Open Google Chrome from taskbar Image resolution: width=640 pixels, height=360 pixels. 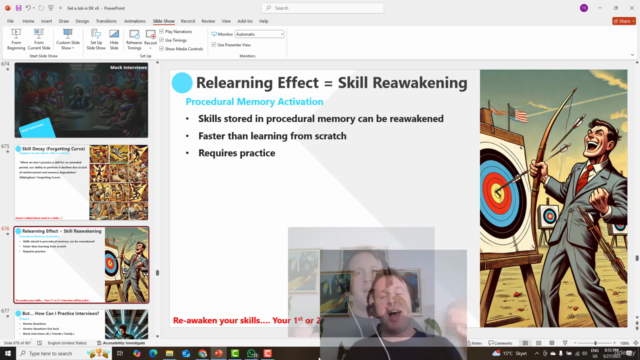202,353
